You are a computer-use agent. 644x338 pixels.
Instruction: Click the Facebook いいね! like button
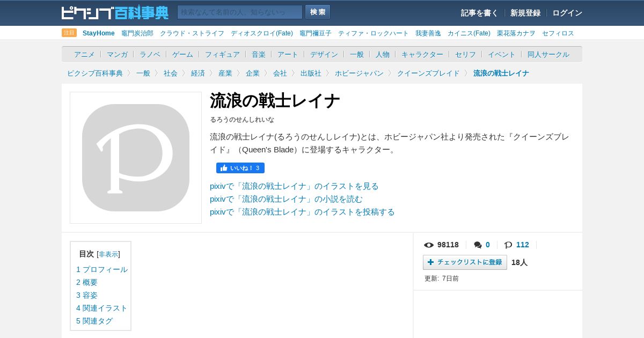(240, 168)
